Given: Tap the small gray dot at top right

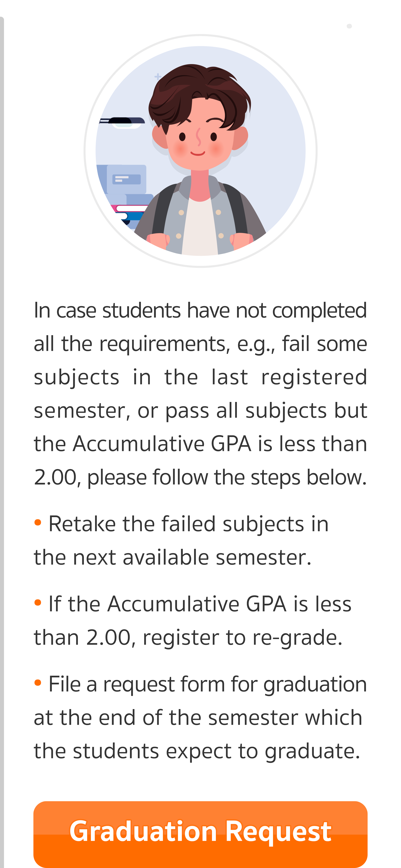Looking at the screenshot, I should 349,26.
